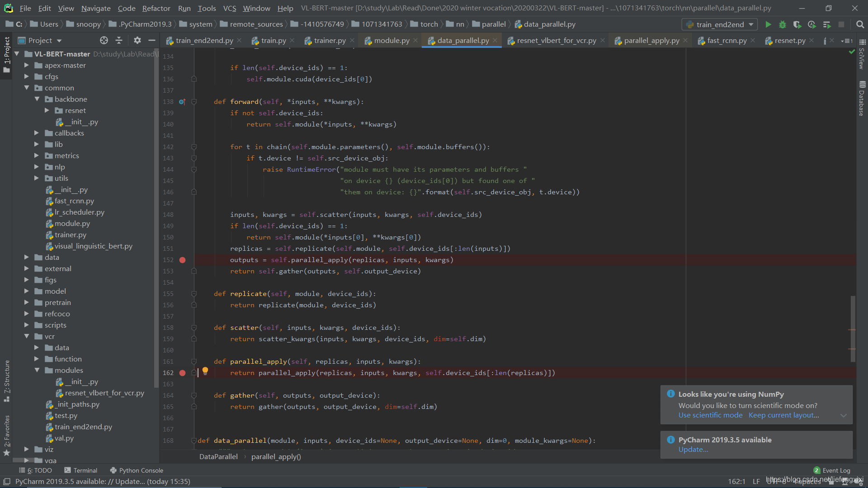Open the Database tool window
The width and height of the screenshot is (868, 488).
pos(862,98)
